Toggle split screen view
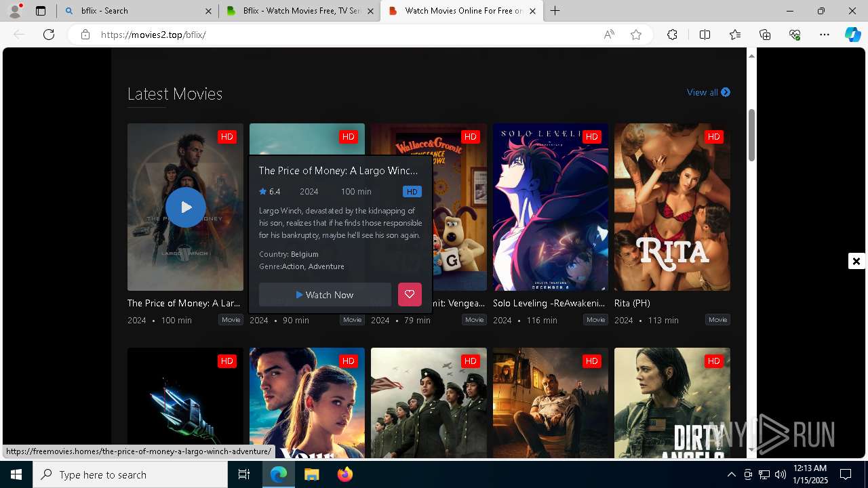 pos(705,35)
